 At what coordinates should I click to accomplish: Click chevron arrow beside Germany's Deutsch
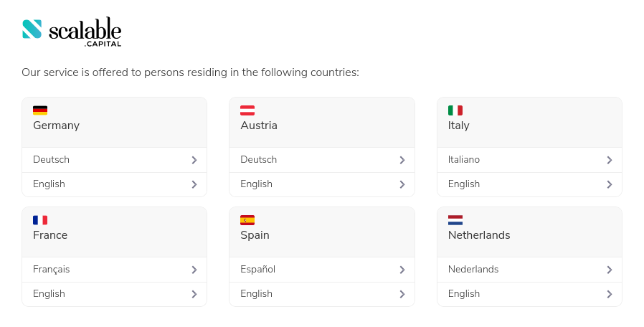click(x=194, y=160)
